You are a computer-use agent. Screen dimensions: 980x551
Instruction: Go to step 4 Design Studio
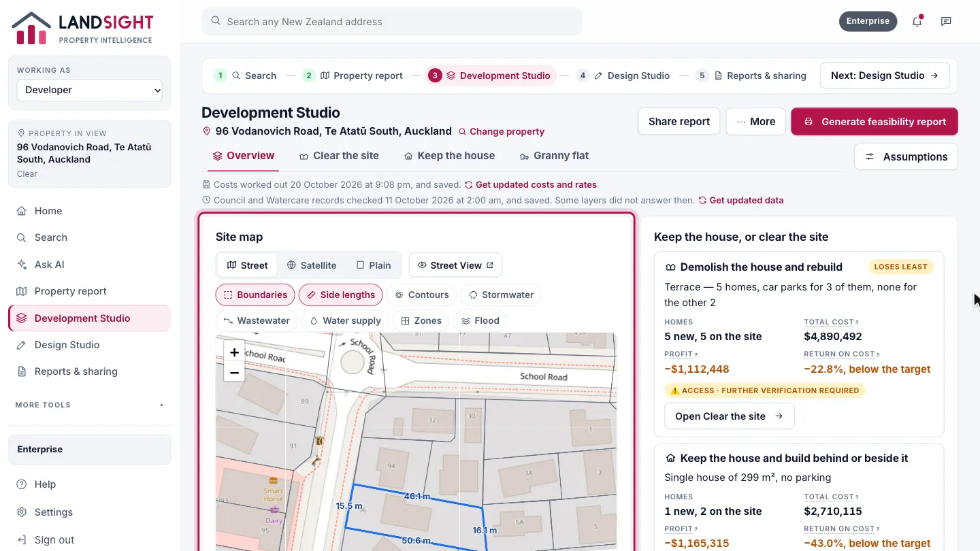click(x=623, y=76)
